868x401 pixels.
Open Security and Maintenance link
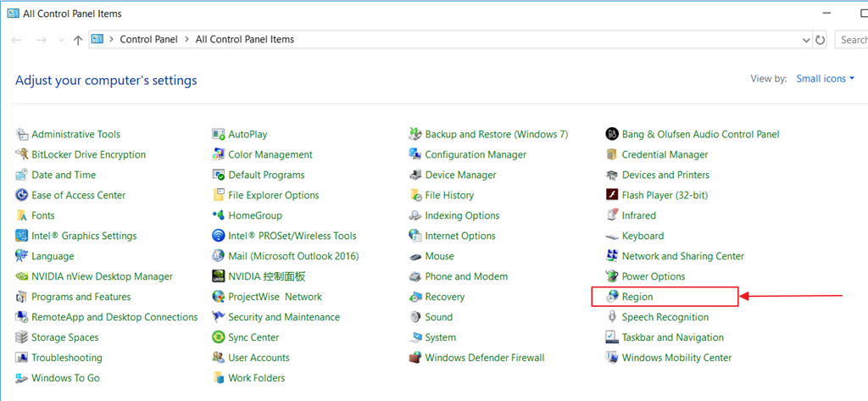coord(284,317)
